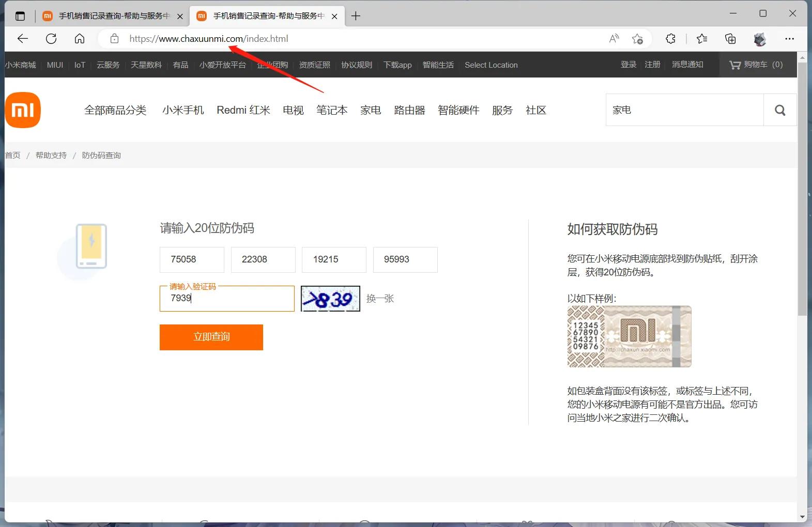Close the second active tab

(334, 17)
